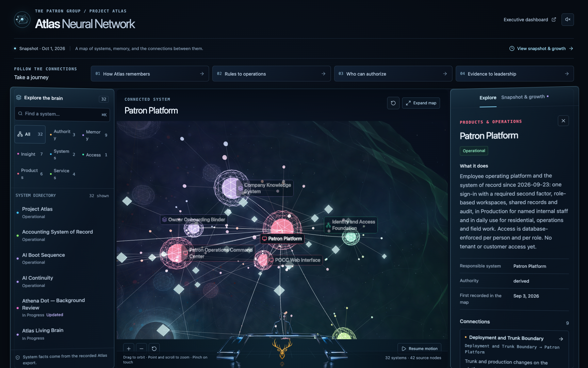Click the Operational status badge
588x368 pixels.
coord(474,151)
